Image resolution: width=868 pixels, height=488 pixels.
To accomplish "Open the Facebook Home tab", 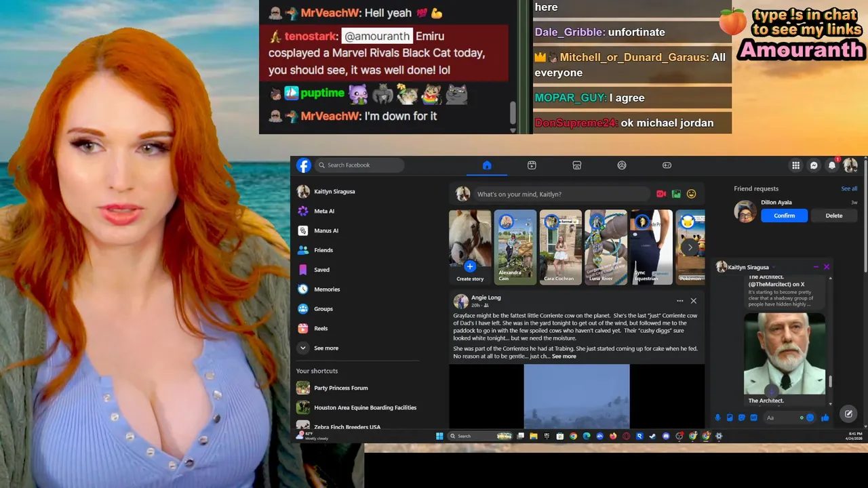I will point(487,165).
